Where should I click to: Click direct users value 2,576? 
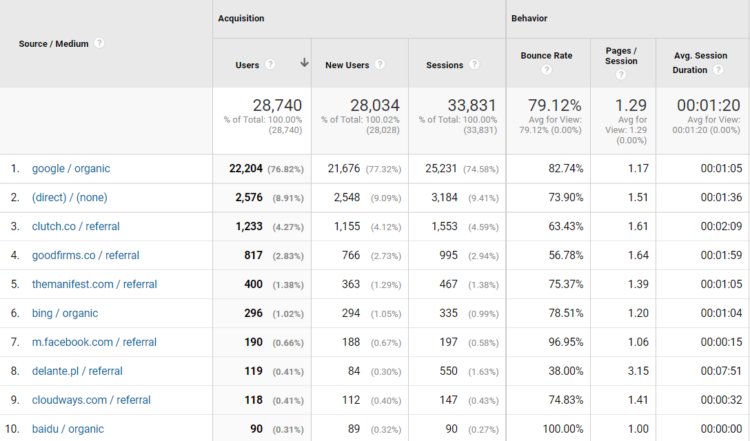coord(249,198)
